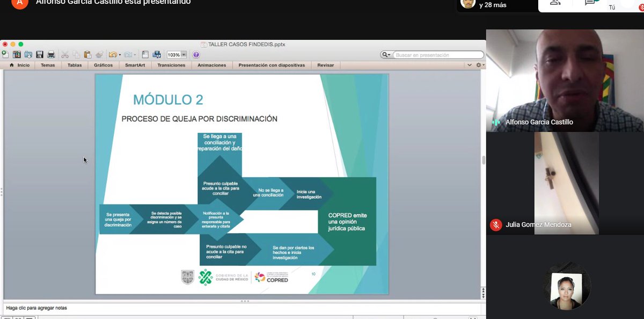Open the ribbon settings gear menu
644x319 pixels.
pos(478,64)
